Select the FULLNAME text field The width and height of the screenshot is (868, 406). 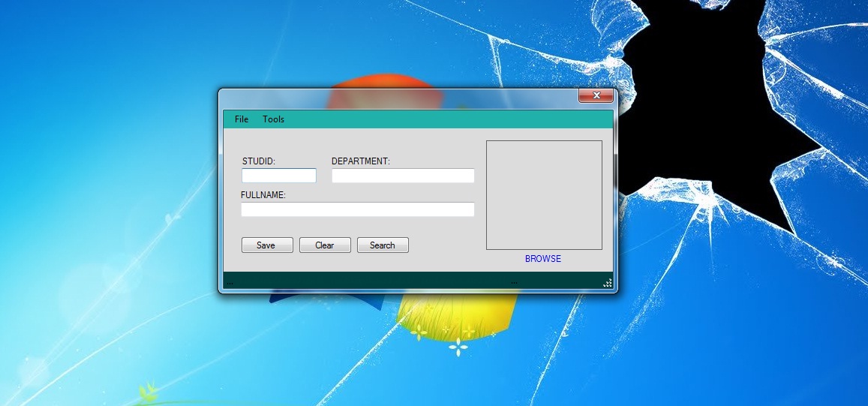(x=358, y=209)
